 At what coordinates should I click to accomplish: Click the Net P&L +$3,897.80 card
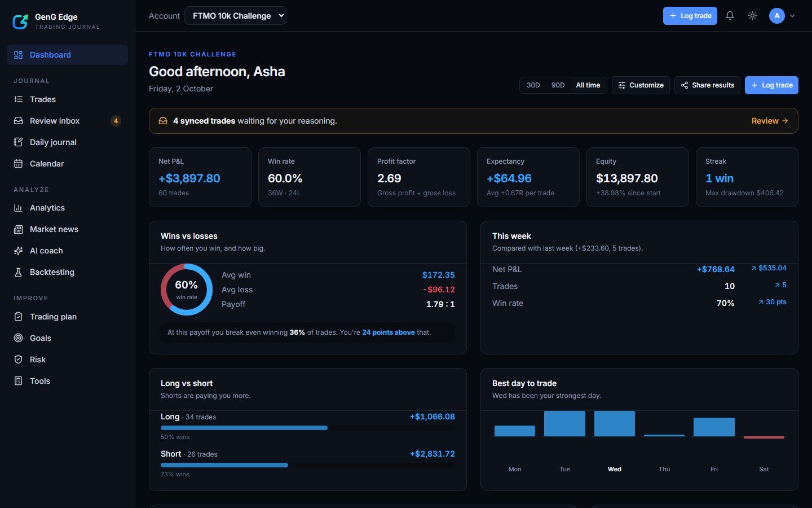(x=200, y=177)
